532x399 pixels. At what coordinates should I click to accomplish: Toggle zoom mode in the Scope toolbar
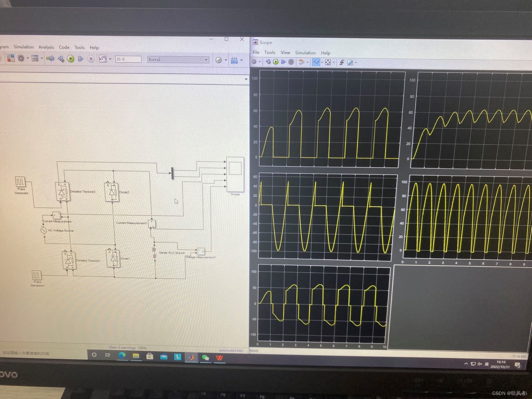tap(316, 62)
